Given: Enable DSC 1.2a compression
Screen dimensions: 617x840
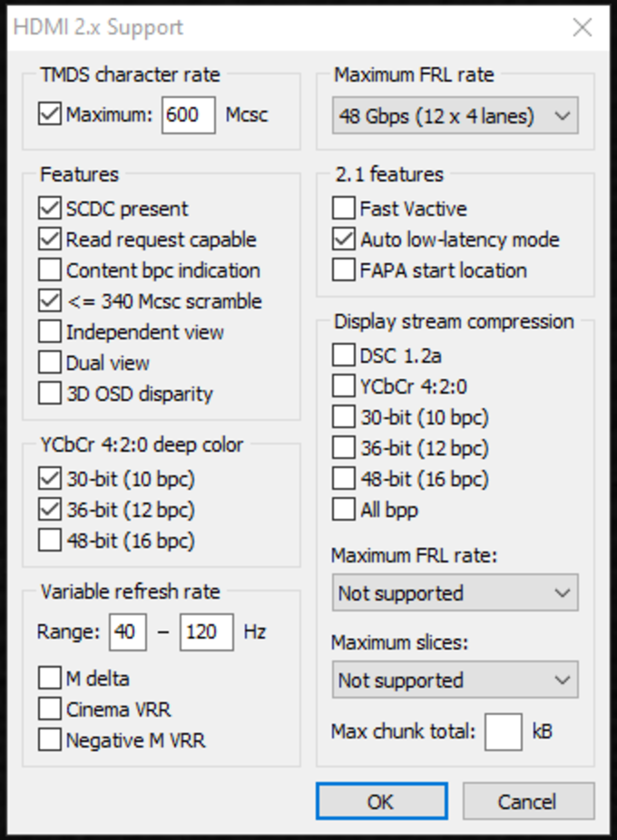Looking at the screenshot, I should [344, 355].
